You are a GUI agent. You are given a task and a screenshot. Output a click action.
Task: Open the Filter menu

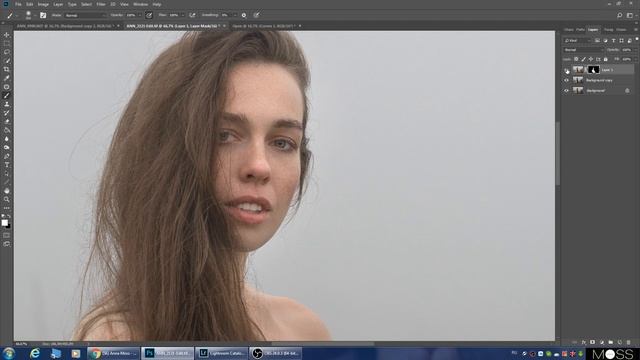(101, 4)
